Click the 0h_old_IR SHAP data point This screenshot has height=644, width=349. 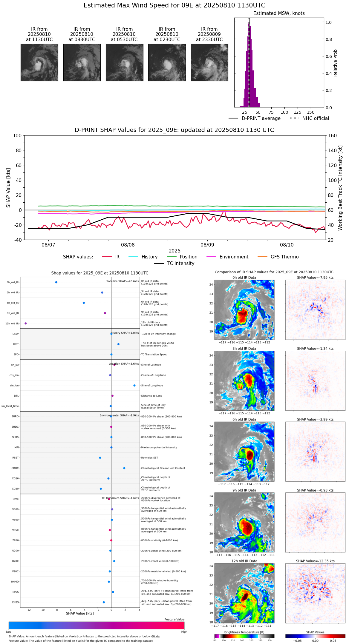tap(56, 282)
